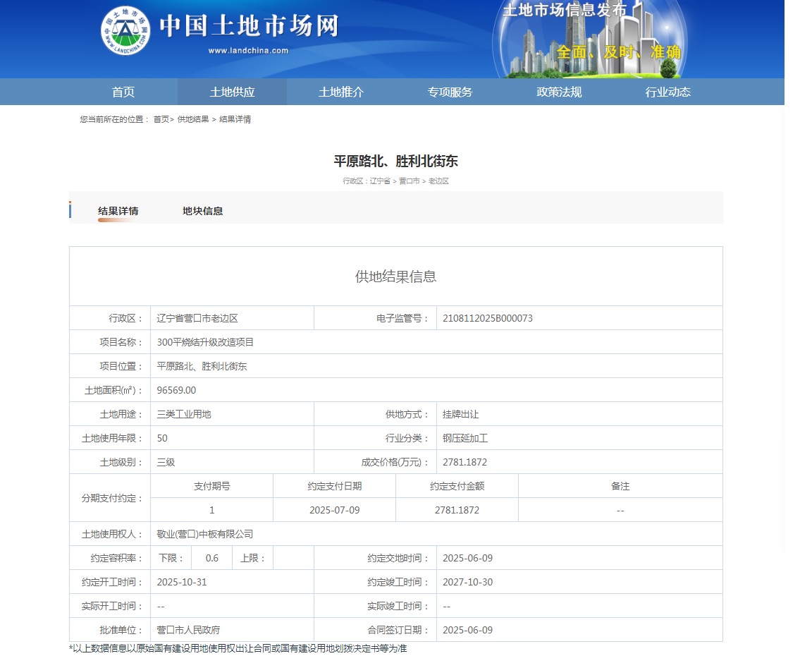Open the 专项服务 navigation menu item

point(450,92)
